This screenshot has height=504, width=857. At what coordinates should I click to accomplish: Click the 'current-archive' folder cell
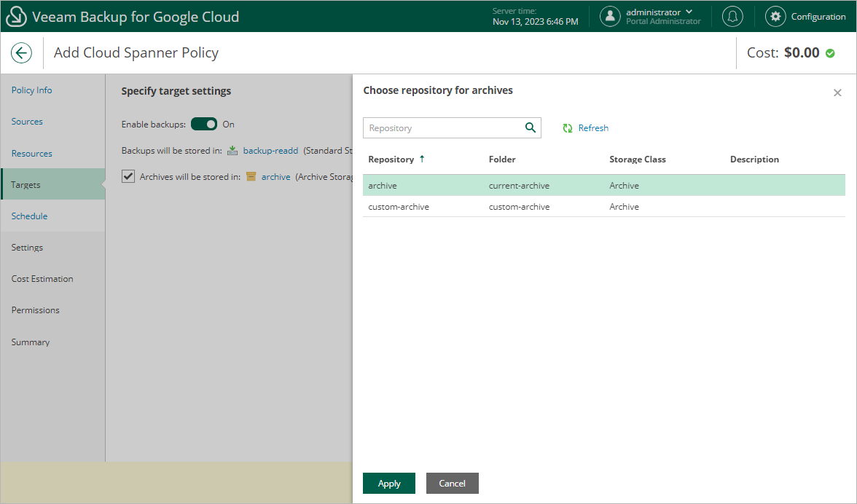click(x=519, y=185)
